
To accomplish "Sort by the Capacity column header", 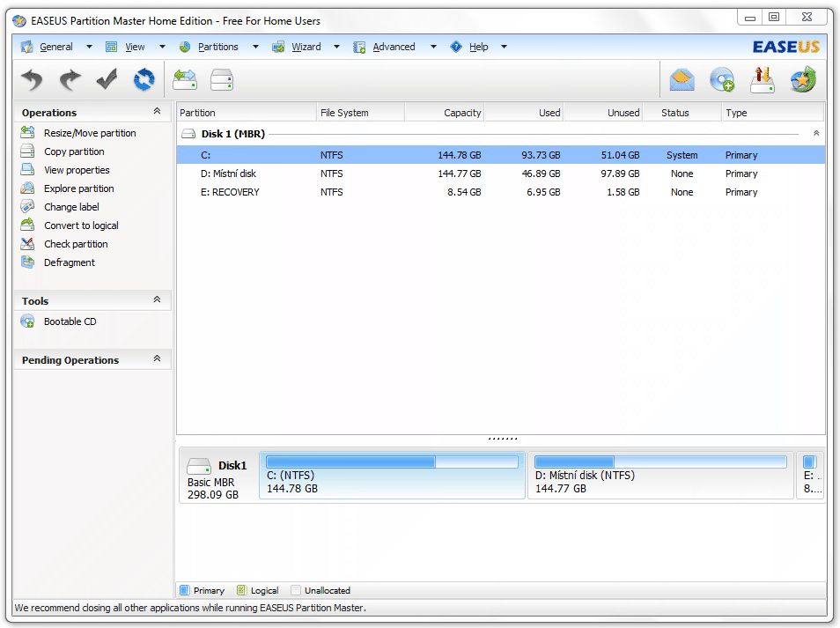I will tap(445, 113).
